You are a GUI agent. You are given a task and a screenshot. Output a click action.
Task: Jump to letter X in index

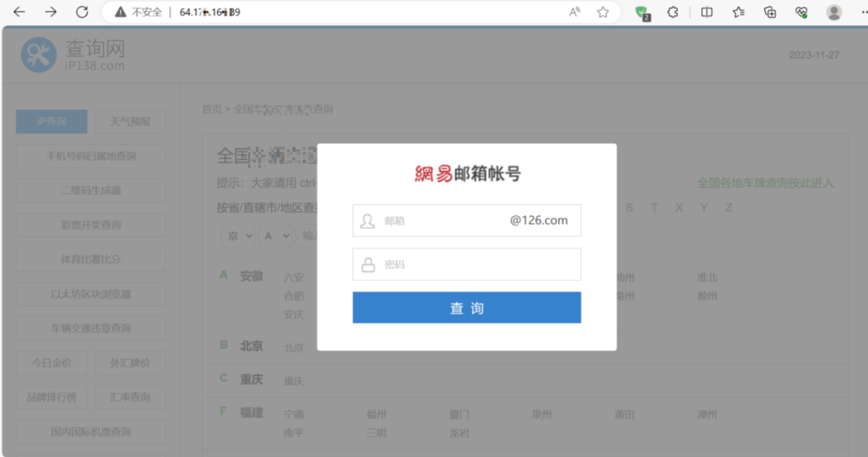point(679,208)
